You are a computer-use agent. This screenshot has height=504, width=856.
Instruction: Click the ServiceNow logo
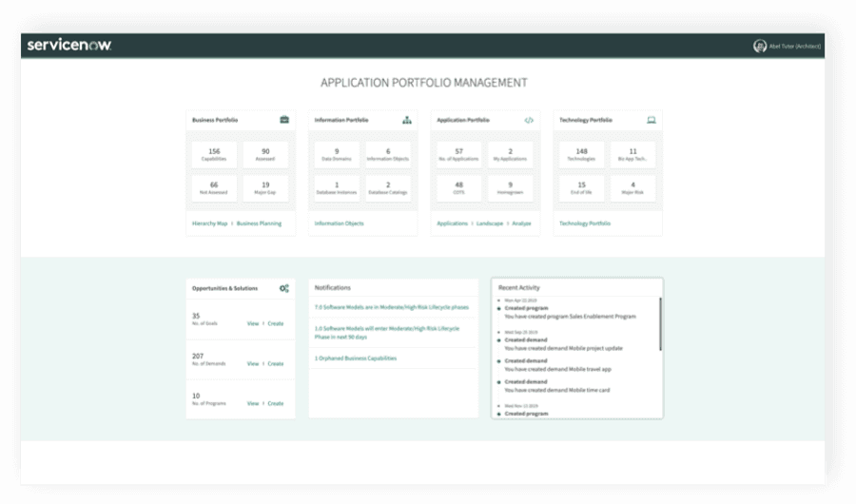click(69, 46)
